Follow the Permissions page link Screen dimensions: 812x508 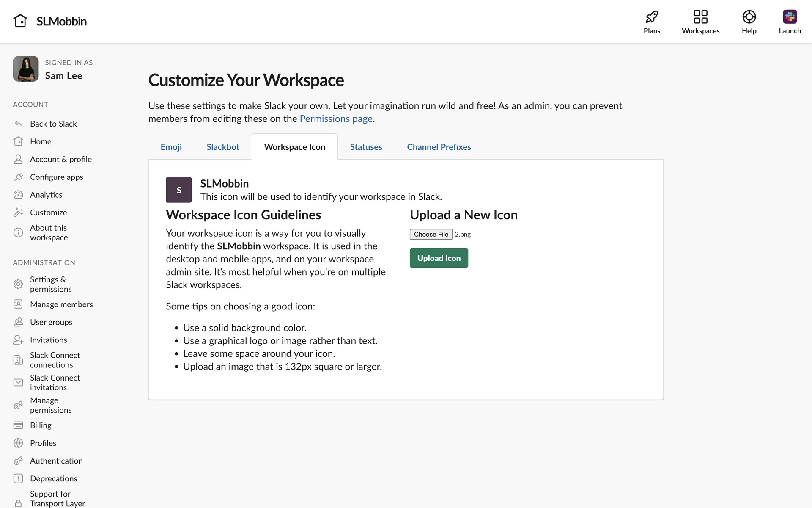[x=336, y=119]
